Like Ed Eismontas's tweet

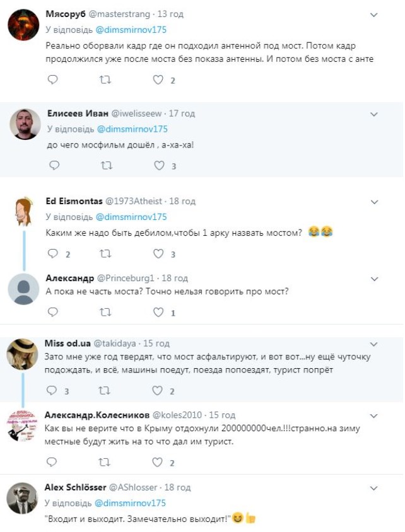pyautogui.click(x=160, y=253)
